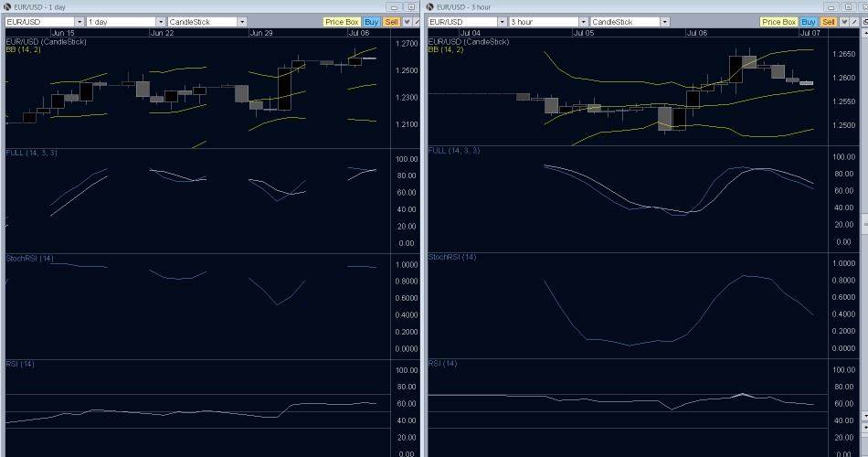Click the line drawing tool icon in the 3 hour toolbar
Screen dimensions: 868x457
pos(854,22)
